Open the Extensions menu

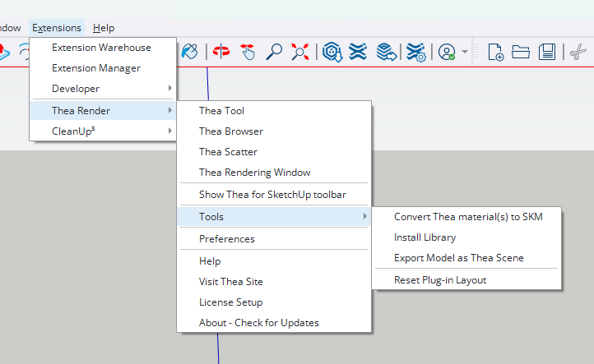[x=57, y=28]
